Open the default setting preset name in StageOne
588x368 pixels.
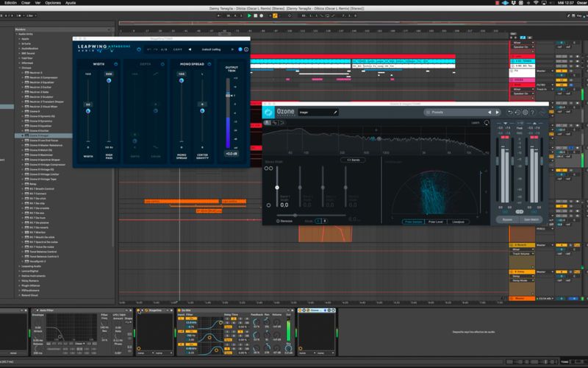(211, 49)
